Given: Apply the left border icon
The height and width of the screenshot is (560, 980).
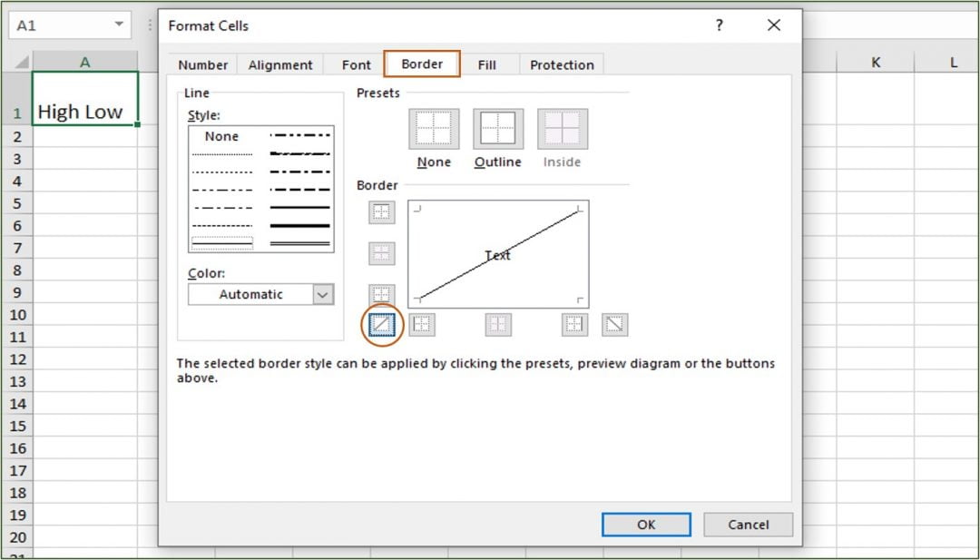Looking at the screenshot, I should (422, 325).
